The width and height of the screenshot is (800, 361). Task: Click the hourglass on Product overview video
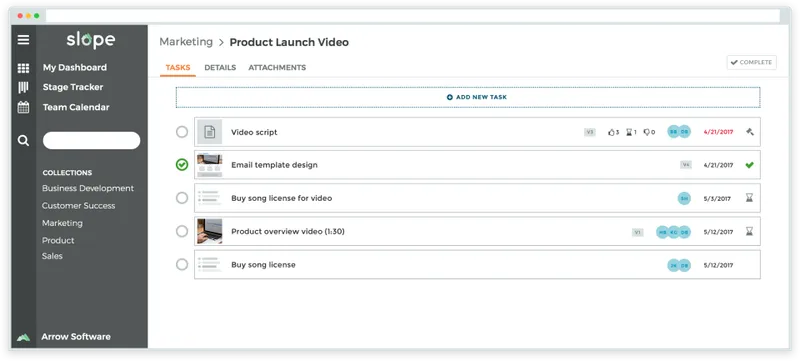(749, 231)
